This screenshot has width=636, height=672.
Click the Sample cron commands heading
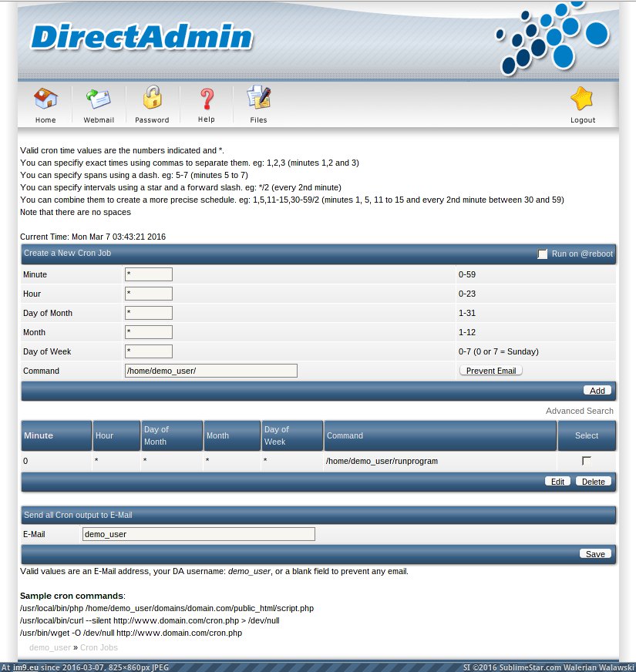pyautogui.click(x=72, y=596)
